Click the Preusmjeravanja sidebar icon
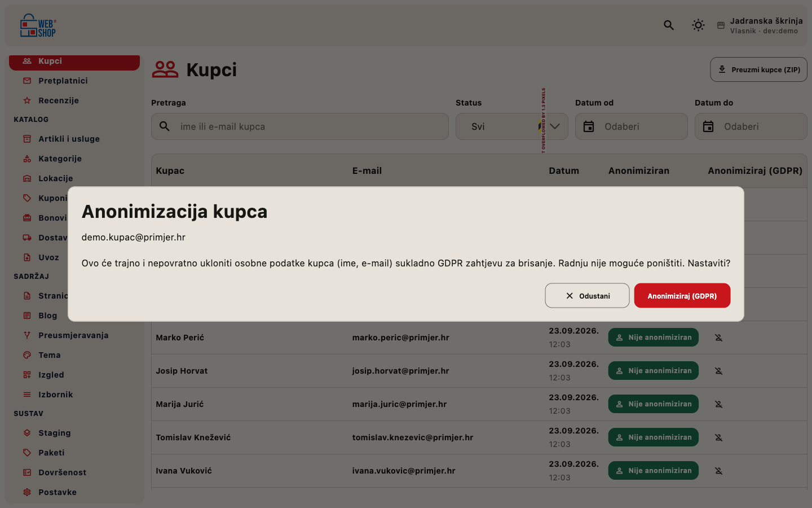The image size is (812, 508). [27, 335]
